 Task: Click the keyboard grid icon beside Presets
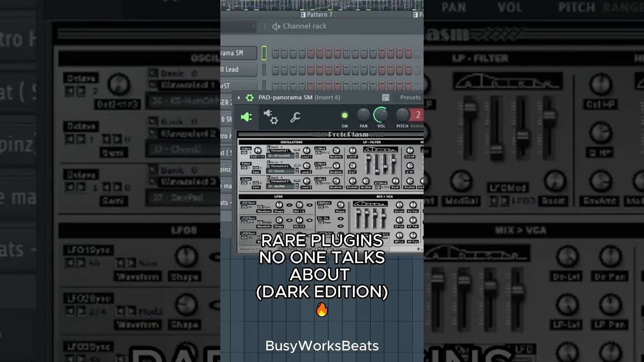(x=386, y=97)
